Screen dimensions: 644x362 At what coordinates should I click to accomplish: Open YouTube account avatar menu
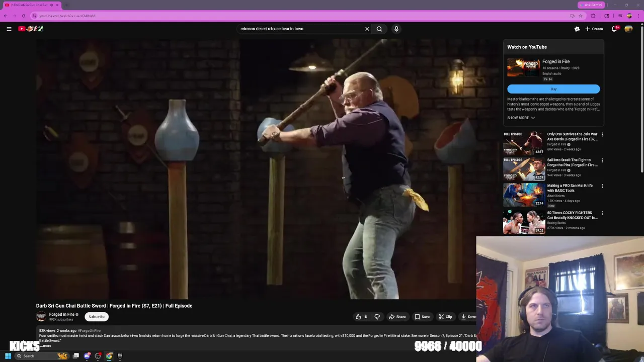628,29
